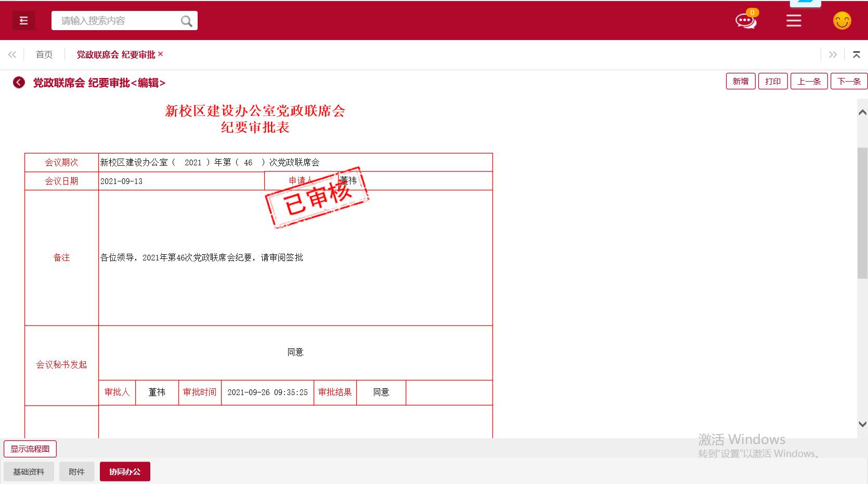This screenshot has width=868, height=484.
Task: Open the top-right hamburger menu
Action: point(793,21)
